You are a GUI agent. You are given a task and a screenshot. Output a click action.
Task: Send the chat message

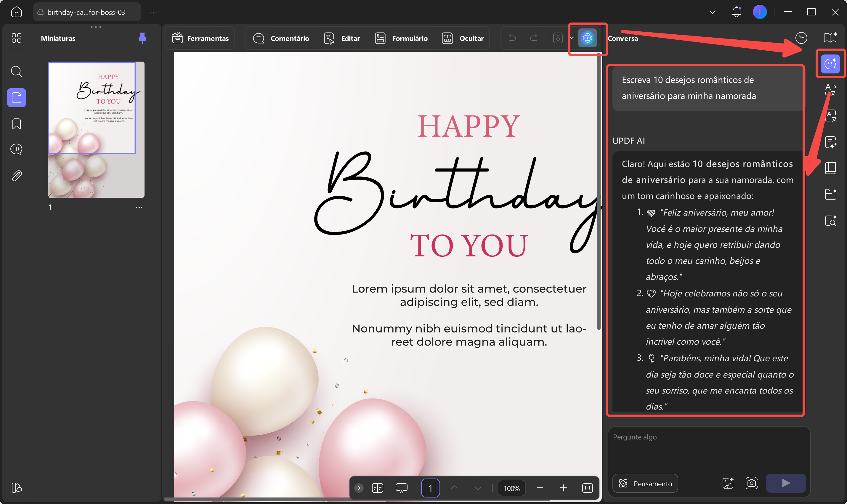(x=785, y=483)
